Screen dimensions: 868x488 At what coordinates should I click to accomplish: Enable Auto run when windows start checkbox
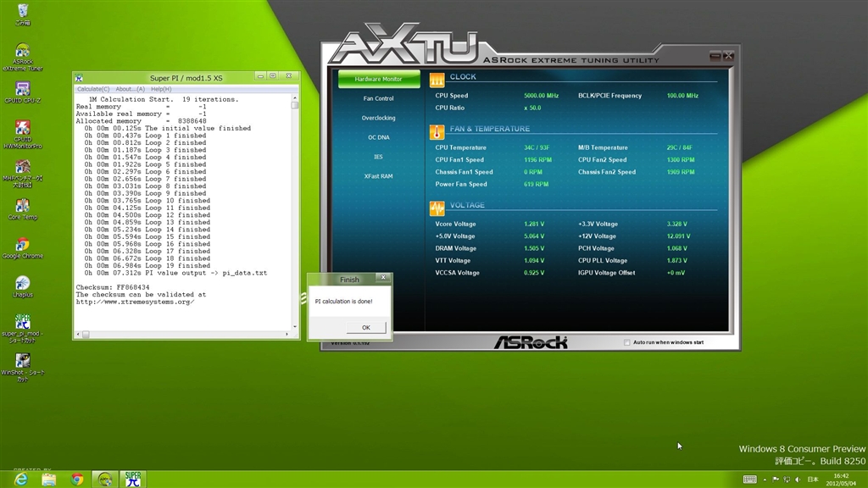click(627, 342)
